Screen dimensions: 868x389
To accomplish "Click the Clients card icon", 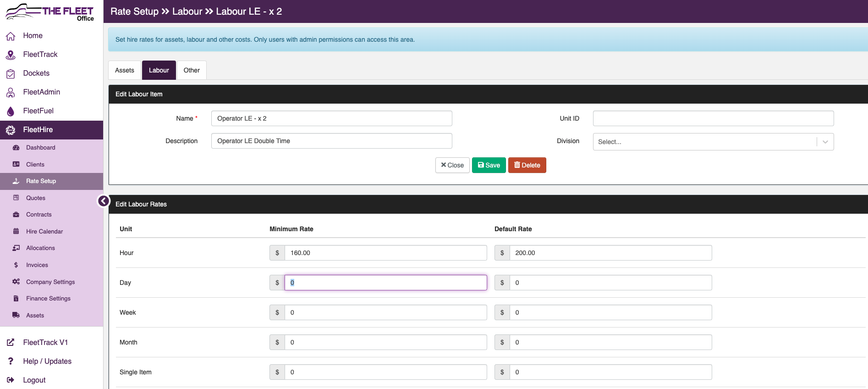I will pos(16,164).
